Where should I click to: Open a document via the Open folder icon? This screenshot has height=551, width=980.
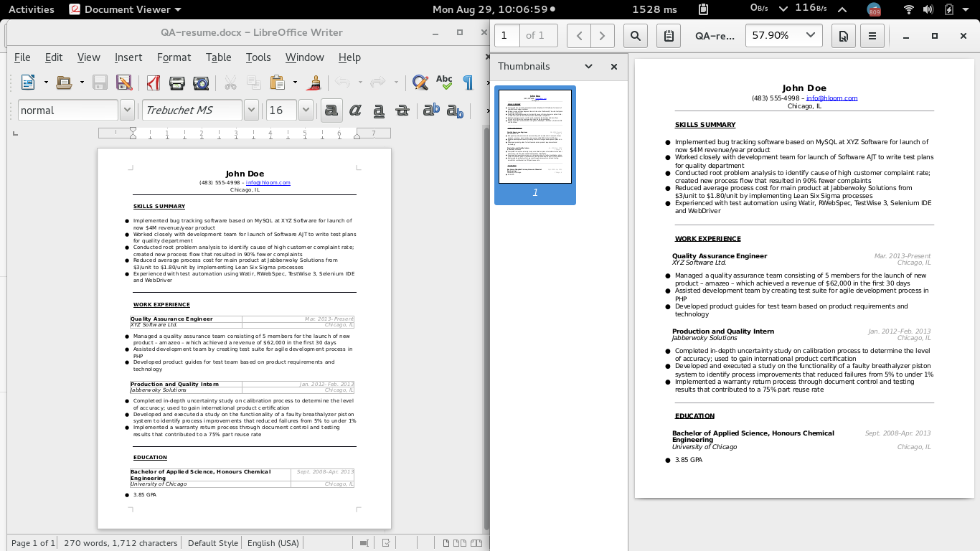pos(64,82)
